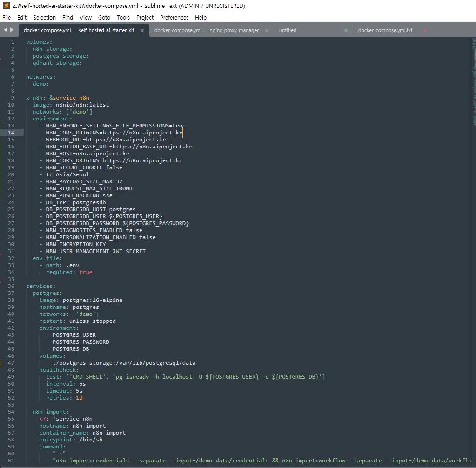Click 'N8N_ENCRYPTION_KEY' line

coord(75,244)
